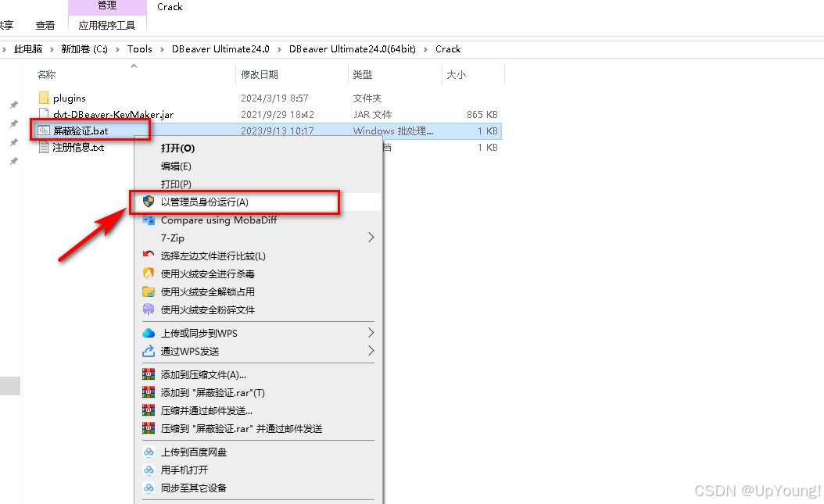Navigate to 新加卷 (C:) in breadcrumb
The image size is (824, 504).
[x=84, y=48]
